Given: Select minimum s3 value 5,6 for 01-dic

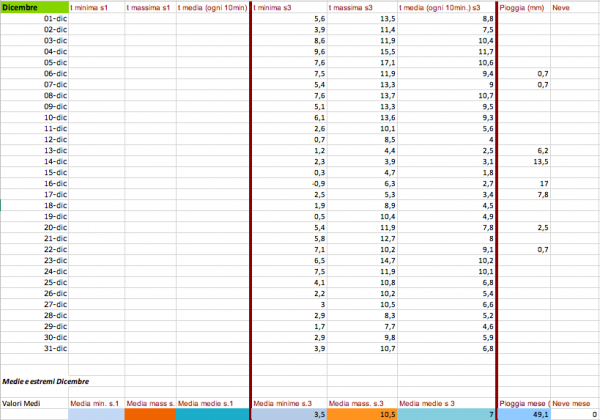Looking at the screenshot, I should coord(289,18).
